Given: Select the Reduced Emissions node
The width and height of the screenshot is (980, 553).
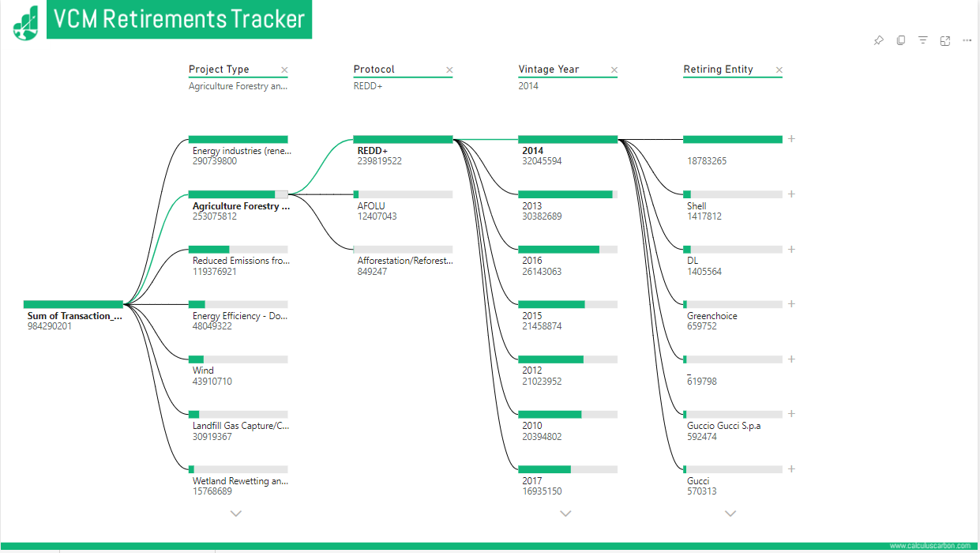Looking at the screenshot, I should (242, 261).
